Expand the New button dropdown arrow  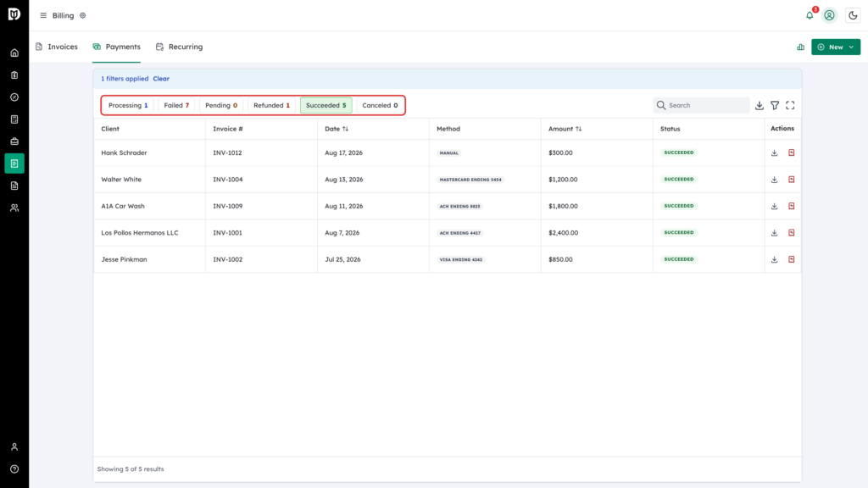click(851, 47)
